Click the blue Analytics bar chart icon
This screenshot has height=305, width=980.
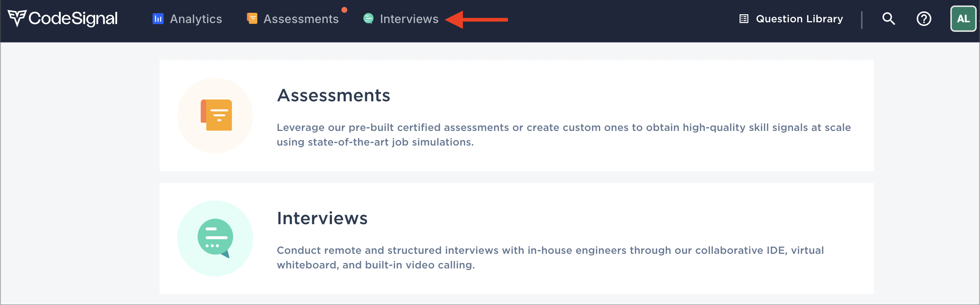[158, 19]
